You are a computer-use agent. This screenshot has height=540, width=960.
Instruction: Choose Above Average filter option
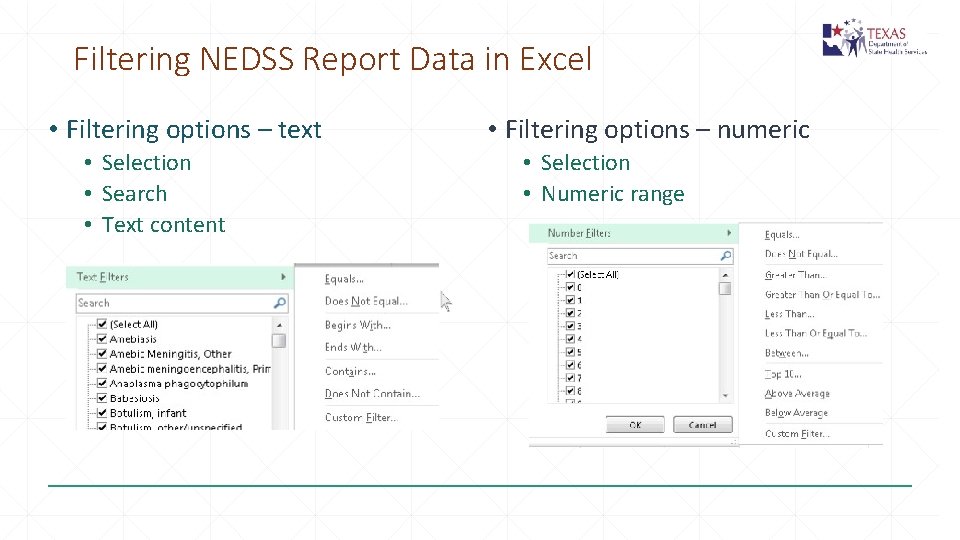click(797, 394)
